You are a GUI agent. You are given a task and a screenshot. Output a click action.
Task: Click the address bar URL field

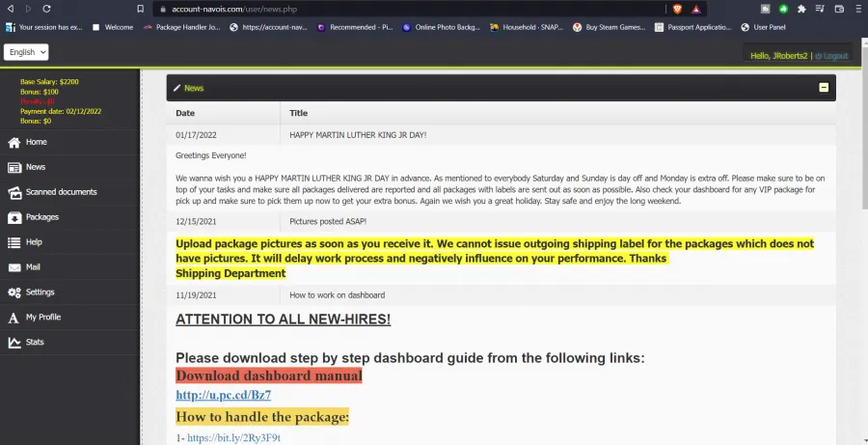point(410,9)
